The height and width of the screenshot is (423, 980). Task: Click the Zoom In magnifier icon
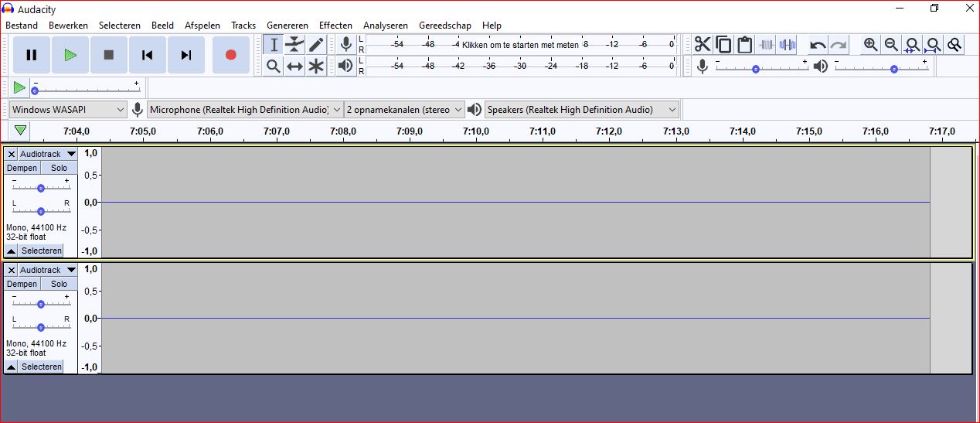pyautogui.click(x=871, y=45)
